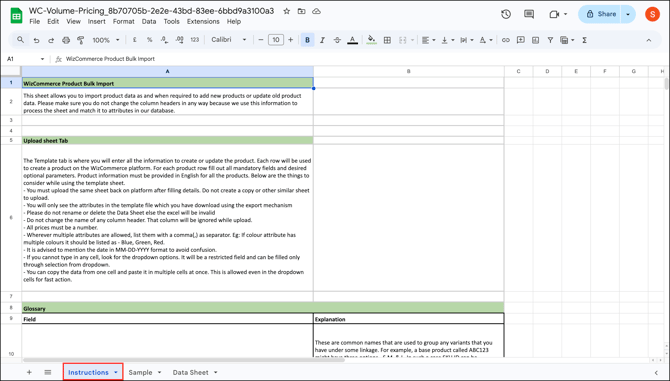The image size is (670, 381).
Task: Click the Share button
Action: [x=600, y=14]
